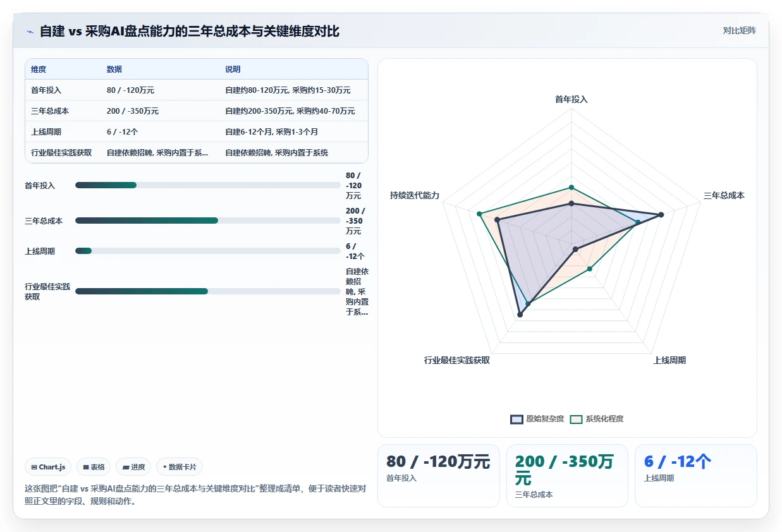Click the 对比矩阵 label in header
Screen dimensions: 782x532
(x=739, y=30)
